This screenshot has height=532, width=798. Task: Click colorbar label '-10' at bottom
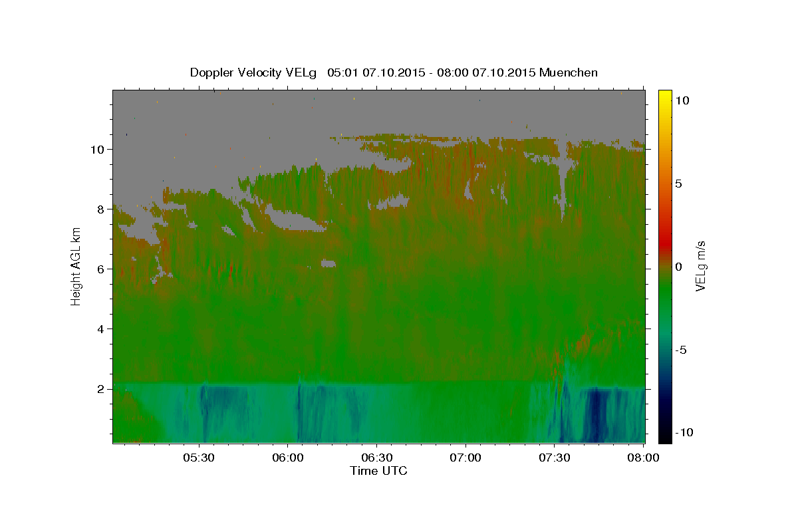(683, 432)
